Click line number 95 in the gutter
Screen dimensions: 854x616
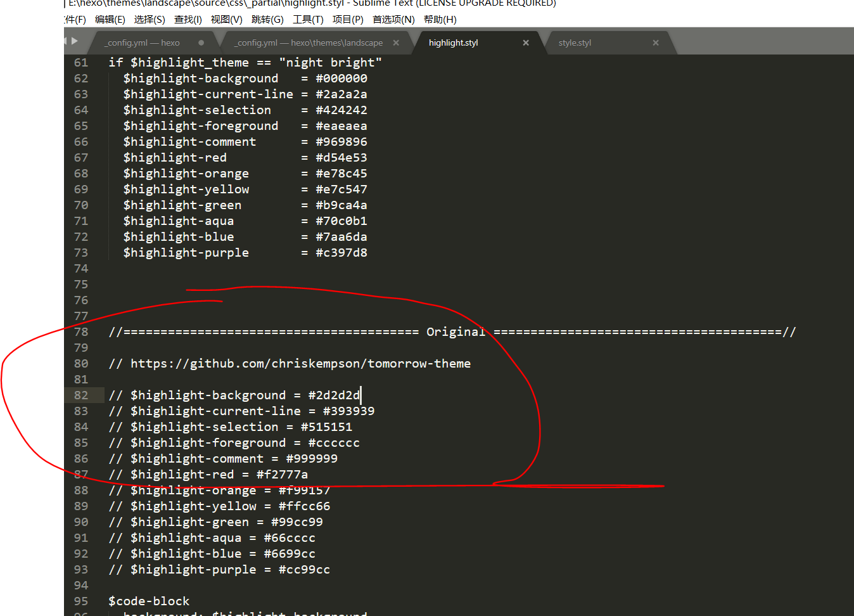point(81,601)
